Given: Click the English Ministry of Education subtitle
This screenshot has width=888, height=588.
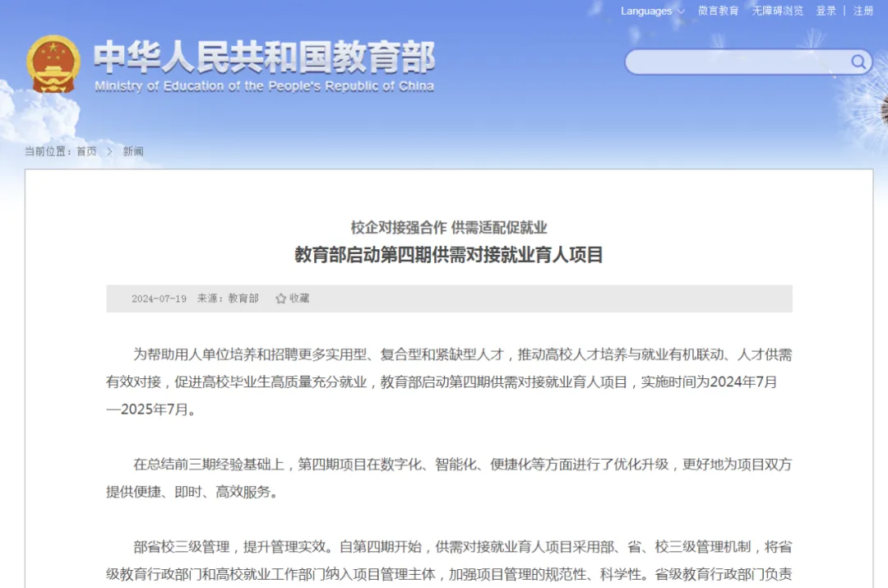Looking at the screenshot, I should [x=265, y=86].
